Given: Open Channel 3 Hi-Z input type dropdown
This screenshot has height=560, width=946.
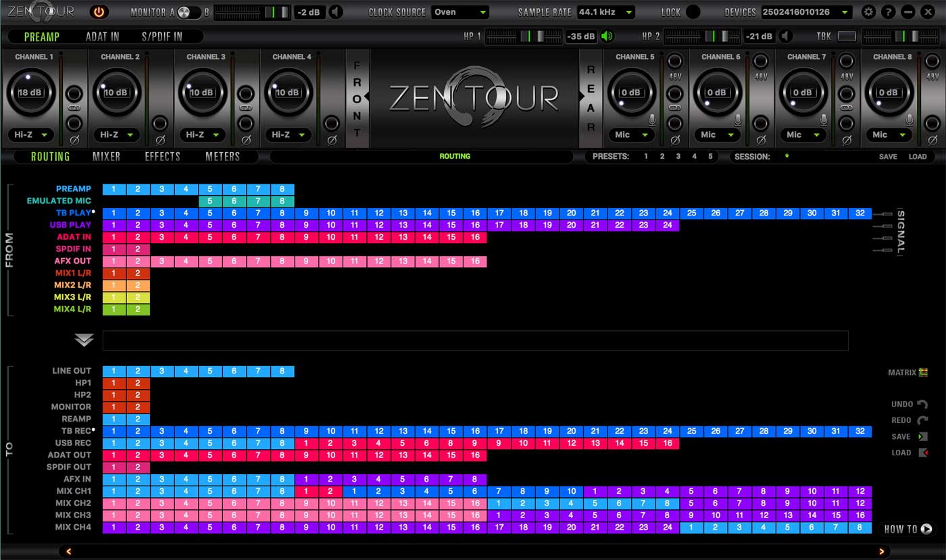Looking at the screenshot, I should pyautogui.click(x=203, y=134).
